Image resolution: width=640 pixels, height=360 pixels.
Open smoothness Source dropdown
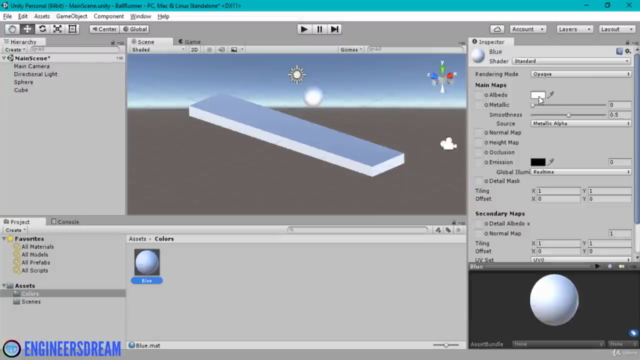coord(581,123)
